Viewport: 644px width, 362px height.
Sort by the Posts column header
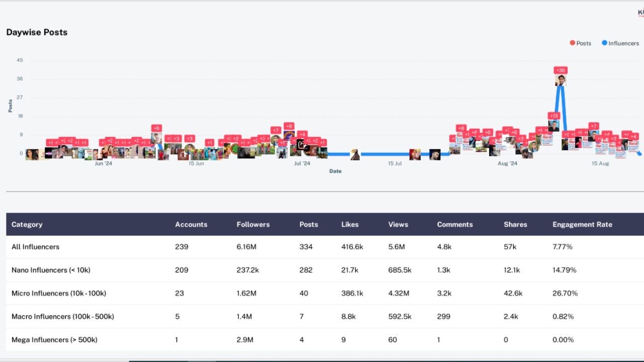(x=309, y=225)
